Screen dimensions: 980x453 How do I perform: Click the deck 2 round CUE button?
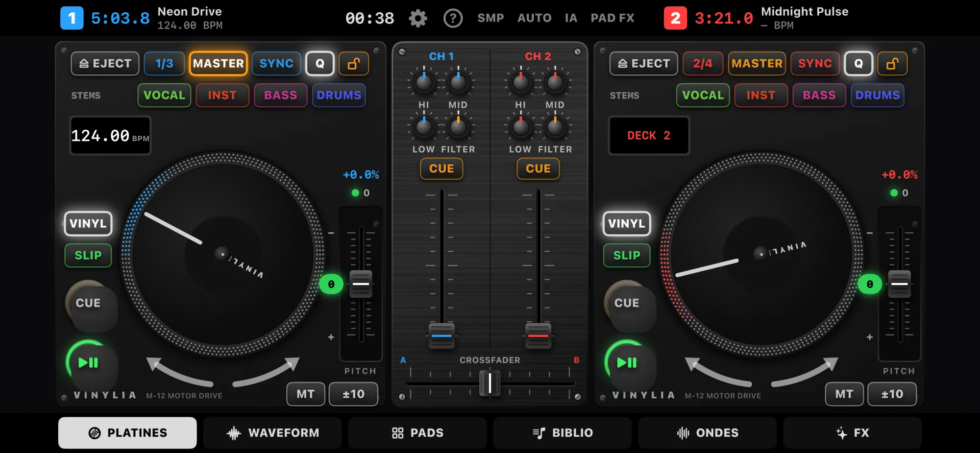630,306
